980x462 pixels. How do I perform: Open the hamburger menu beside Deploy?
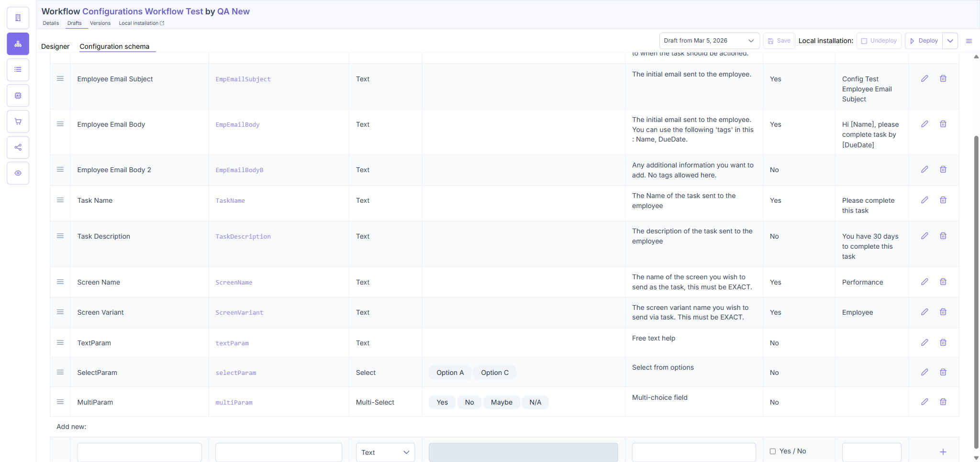969,41
